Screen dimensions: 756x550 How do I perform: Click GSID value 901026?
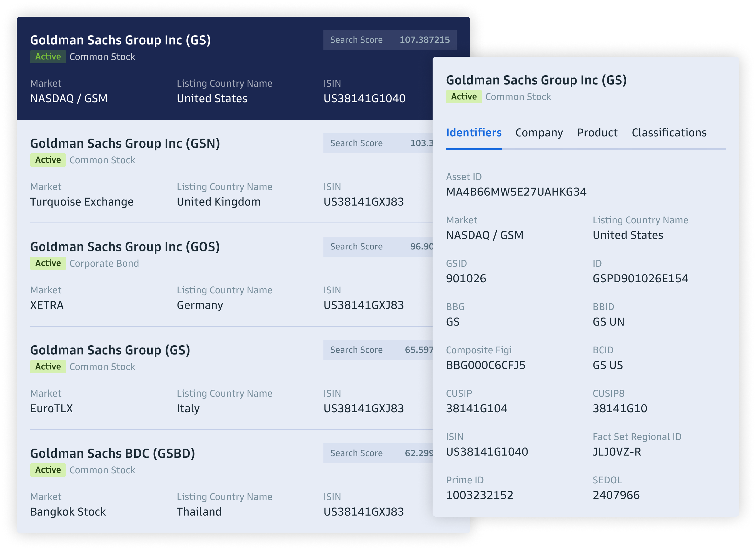coord(466,279)
